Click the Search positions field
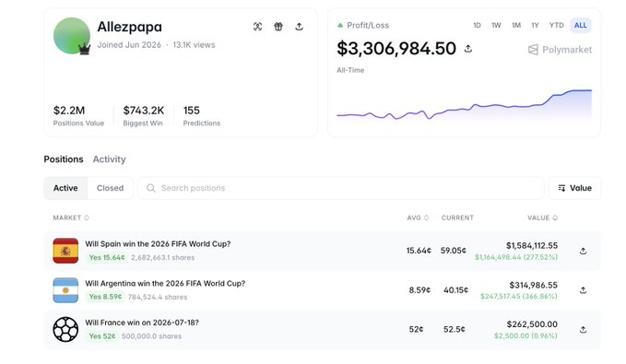The height and width of the screenshot is (364, 626). pyautogui.click(x=341, y=188)
